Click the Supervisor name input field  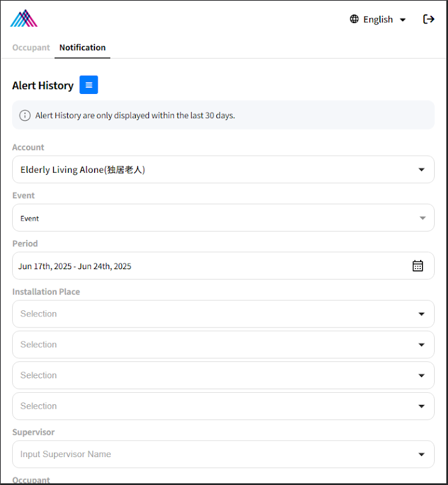(x=206, y=455)
